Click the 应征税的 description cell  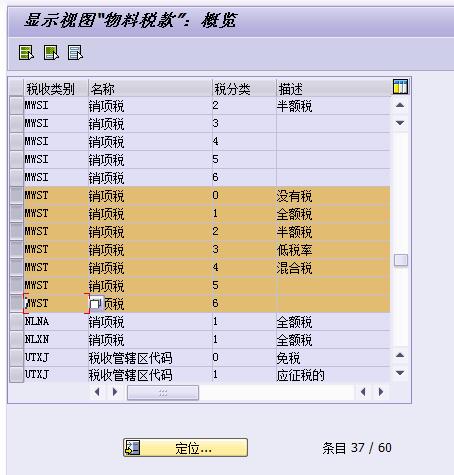(333, 375)
